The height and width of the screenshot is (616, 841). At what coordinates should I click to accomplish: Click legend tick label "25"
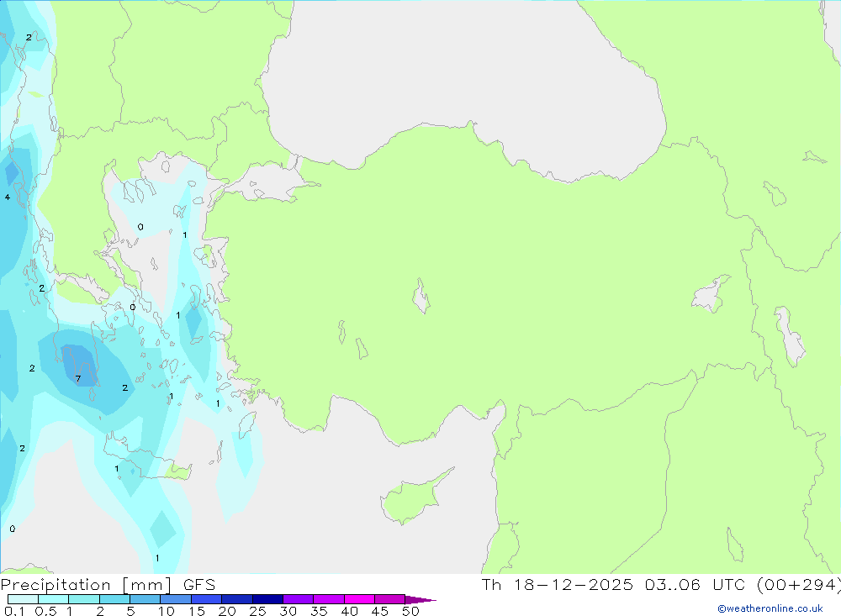(x=258, y=611)
